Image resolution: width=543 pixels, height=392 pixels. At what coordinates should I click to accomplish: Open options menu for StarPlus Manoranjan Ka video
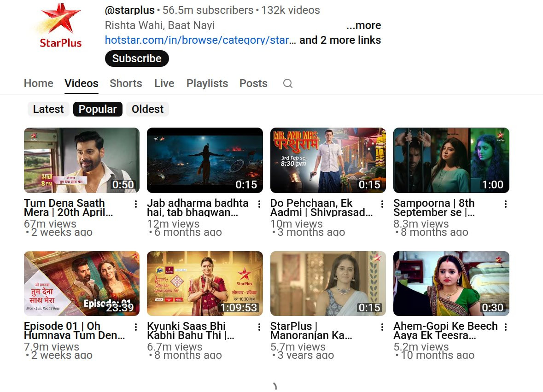382,327
